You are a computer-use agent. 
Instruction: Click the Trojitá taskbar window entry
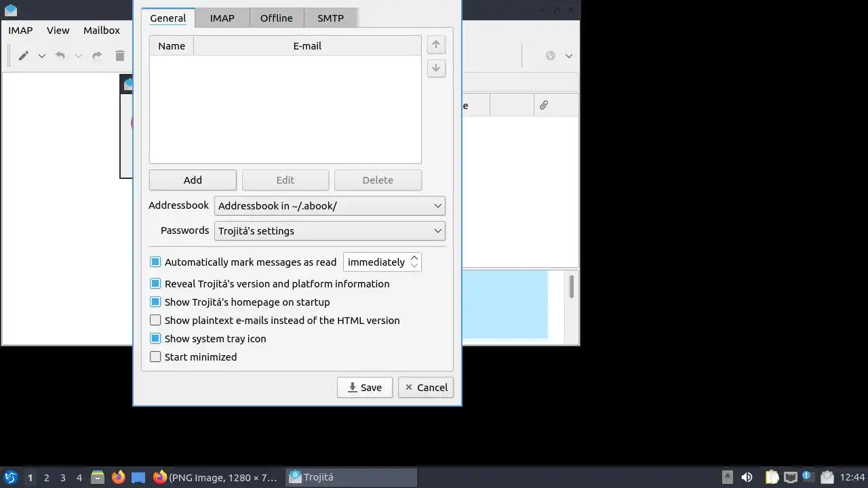point(351,477)
